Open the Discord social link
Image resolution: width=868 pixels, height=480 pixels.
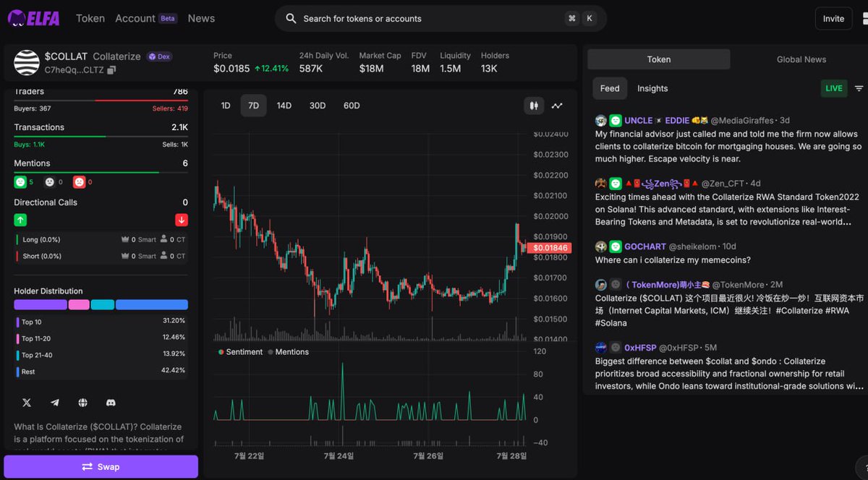111,403
